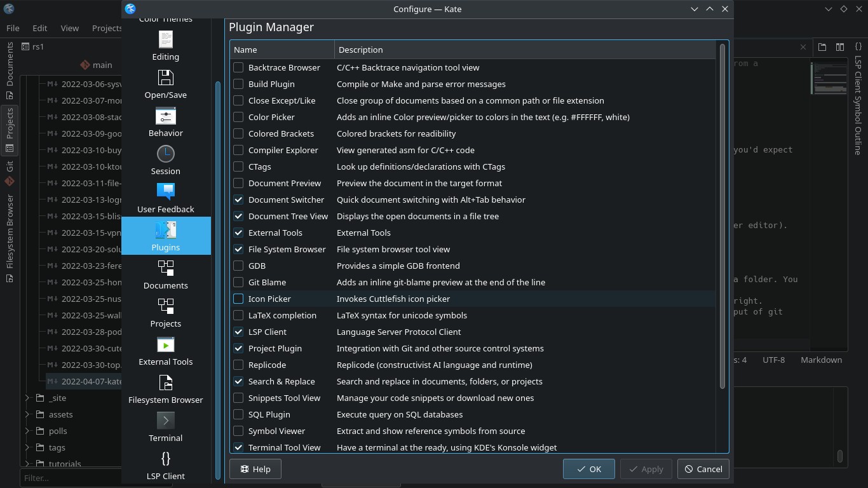Open the Edit menu
The width and height of the screenshot is (868, 488).
tap(39, 28)
